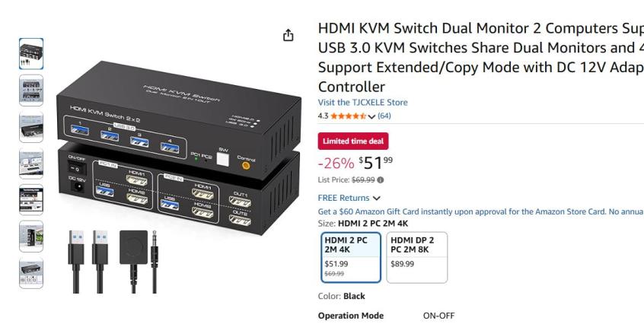The width and height of the screenshot is (644, 324).
Task: Select the first product thumbnail
Action: [x=30, y=54]
